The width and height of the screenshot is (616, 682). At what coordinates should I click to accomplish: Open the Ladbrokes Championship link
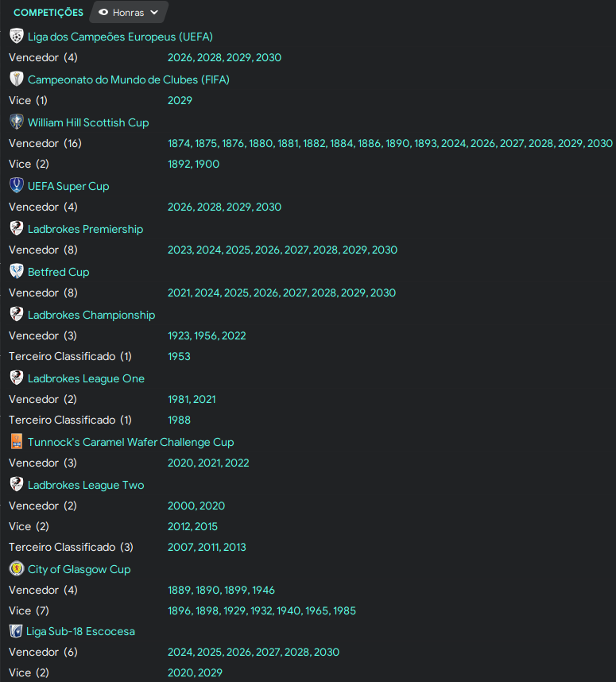[x=91, y=315]
